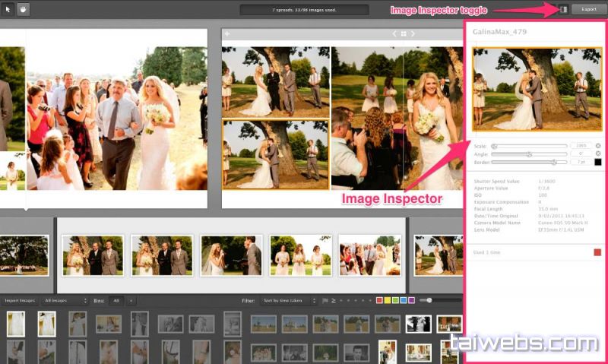Add a new bin with plus tab
The image size is (608, 364).
[130, 301]
